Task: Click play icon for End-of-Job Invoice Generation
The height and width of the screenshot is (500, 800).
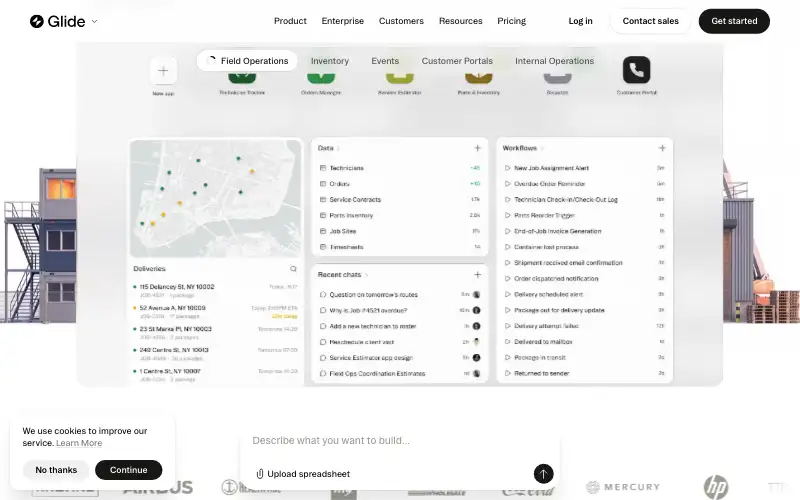Action: (x=507, y=231)
